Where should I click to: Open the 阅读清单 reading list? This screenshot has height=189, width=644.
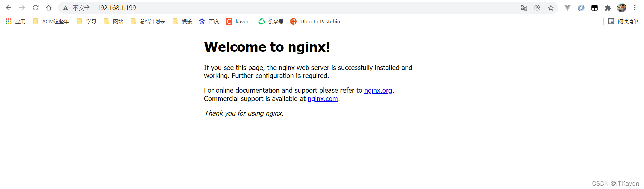tap(623, 21)
